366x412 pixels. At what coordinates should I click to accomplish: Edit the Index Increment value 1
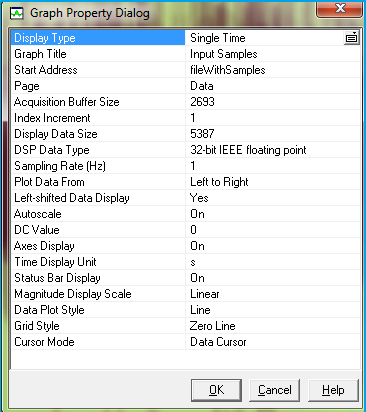click(x=193, y=118)
